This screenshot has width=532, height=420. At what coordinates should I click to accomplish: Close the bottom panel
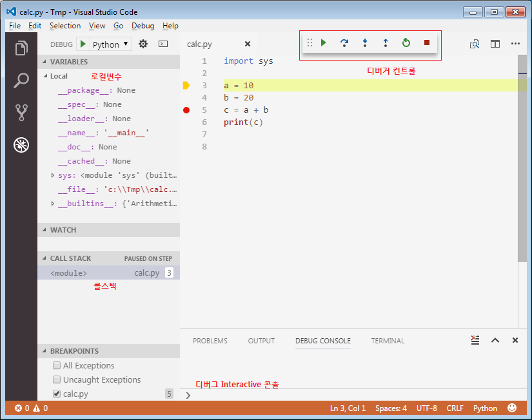(x=515, y=340)
